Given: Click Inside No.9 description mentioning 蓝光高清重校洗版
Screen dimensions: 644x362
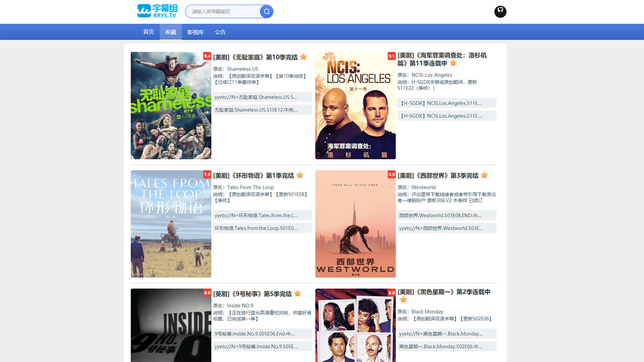Looking at the screenshot, I should (x=262, y=316).
